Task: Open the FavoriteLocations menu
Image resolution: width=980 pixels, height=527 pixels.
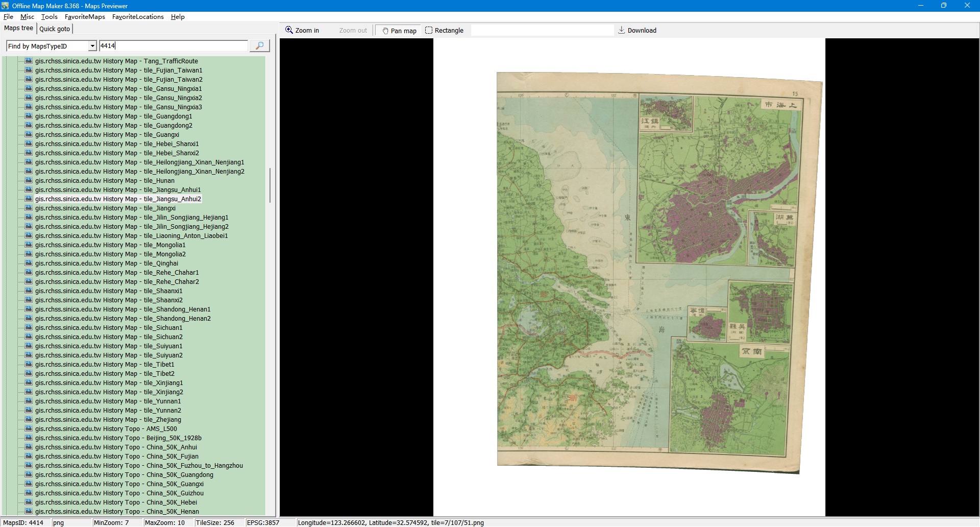Action: click(x=138, y=16)
